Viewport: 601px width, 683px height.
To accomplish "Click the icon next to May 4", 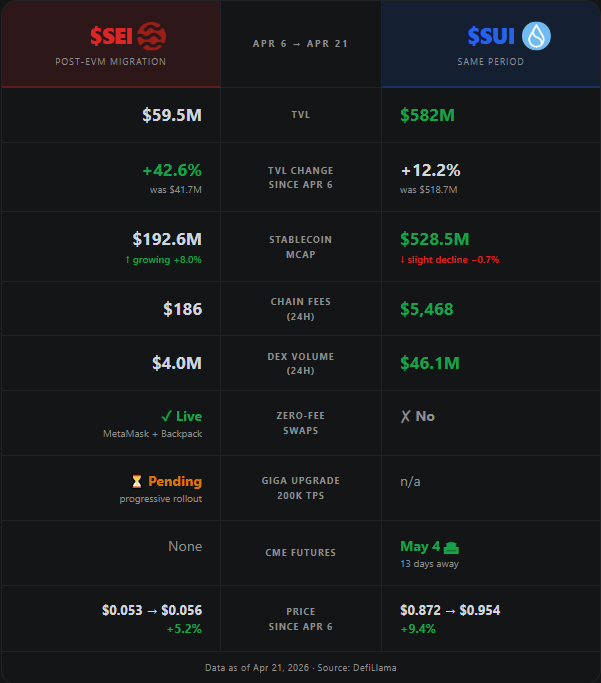I will tap(451, 547).
